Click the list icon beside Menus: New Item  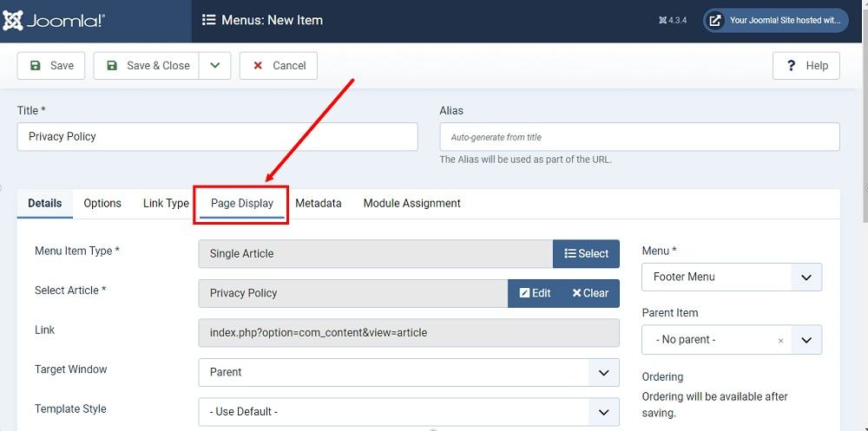(x=208, y=21)
